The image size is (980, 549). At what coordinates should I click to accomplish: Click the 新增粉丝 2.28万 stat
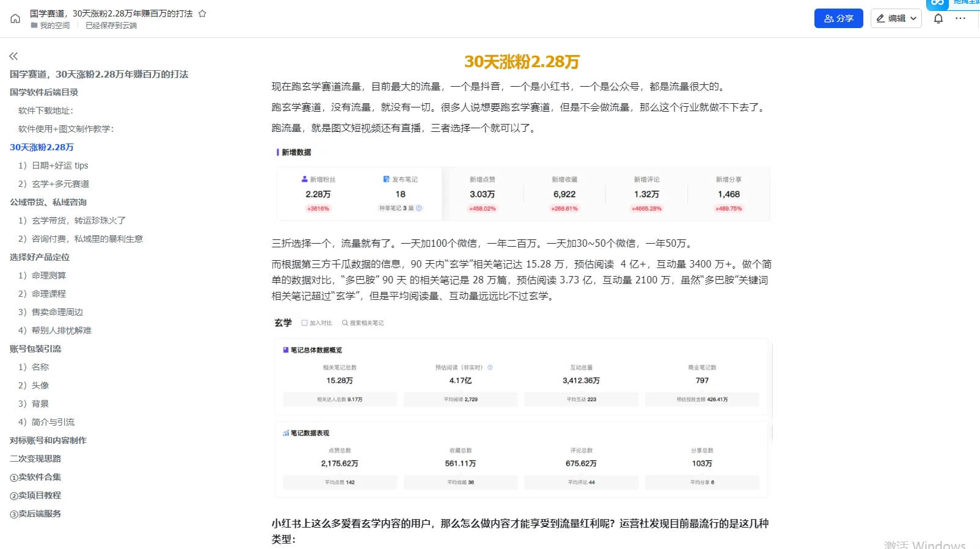(x=318, y=194)
